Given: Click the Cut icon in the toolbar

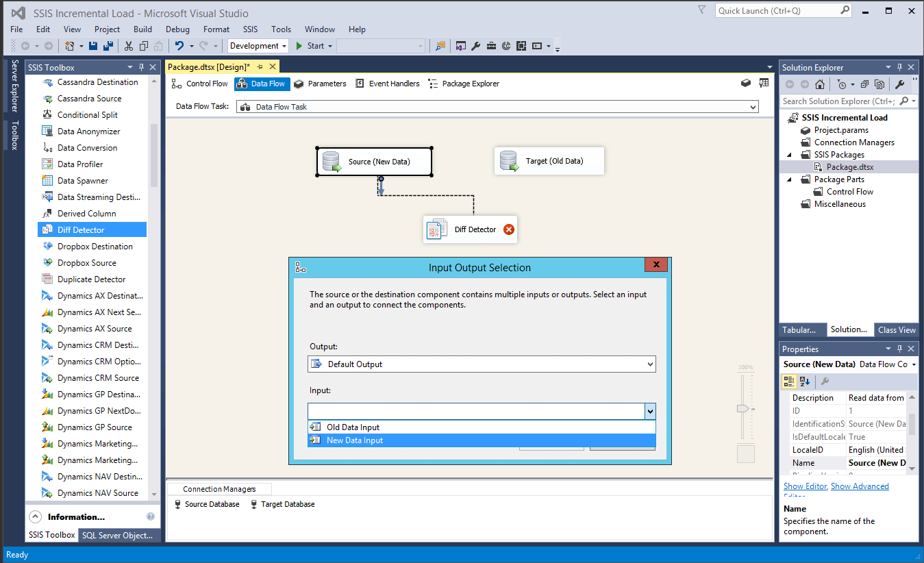Looking at the screenshot, I should [x=128, y=46].
